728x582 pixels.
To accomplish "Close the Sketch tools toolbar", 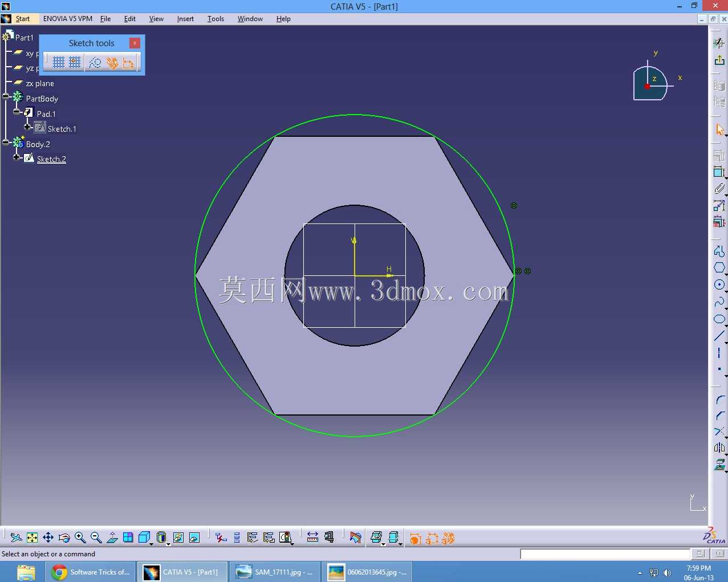I will click(135, 43).
